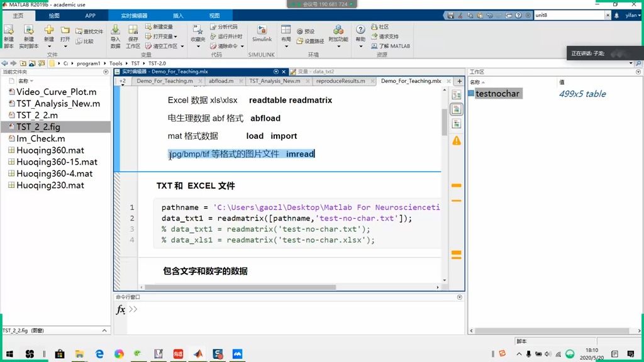Click the search magnifier at address bar end
The width and height of the screenshot is (644, 362).
click(x=638, y=63)
